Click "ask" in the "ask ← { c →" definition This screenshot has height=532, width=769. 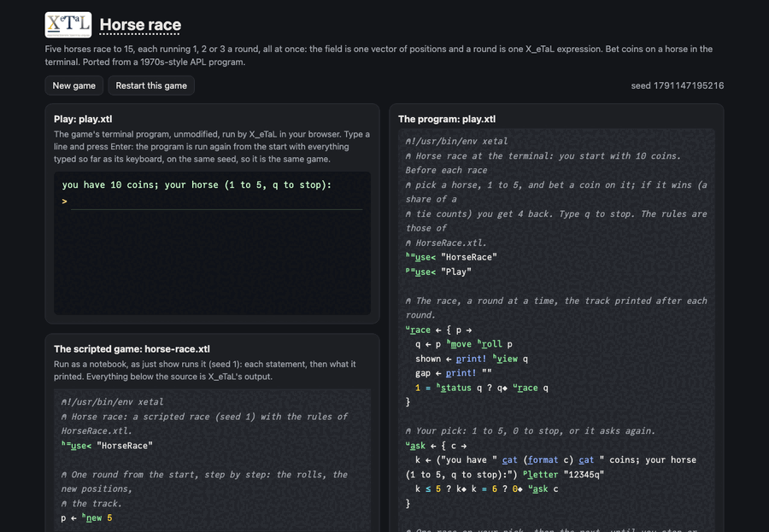(417, 446)
